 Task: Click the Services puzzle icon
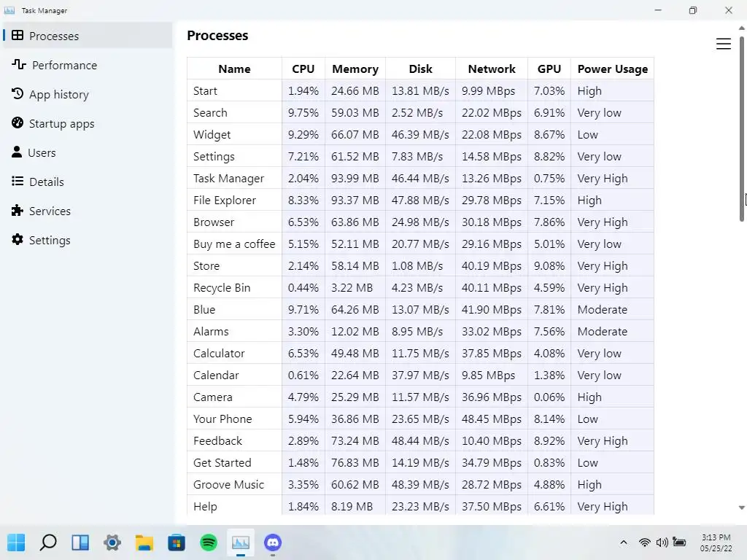coord(18,211)
